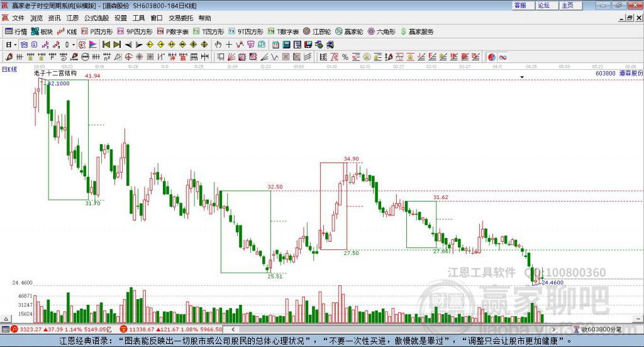
Task: Open the T四方形 time square tool
Action: pyautogui.click(x=209, y=31)
